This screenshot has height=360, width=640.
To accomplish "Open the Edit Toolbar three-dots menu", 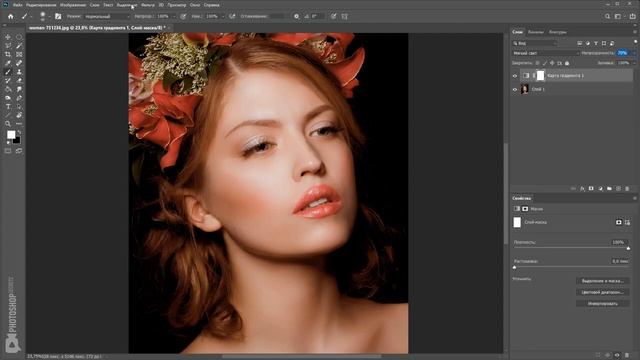I will pyautogui.click(x=19, y=124).
